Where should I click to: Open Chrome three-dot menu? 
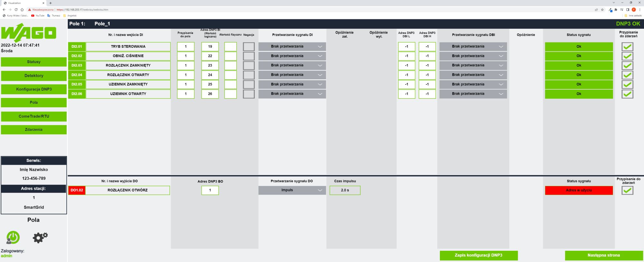click(640, 10)
